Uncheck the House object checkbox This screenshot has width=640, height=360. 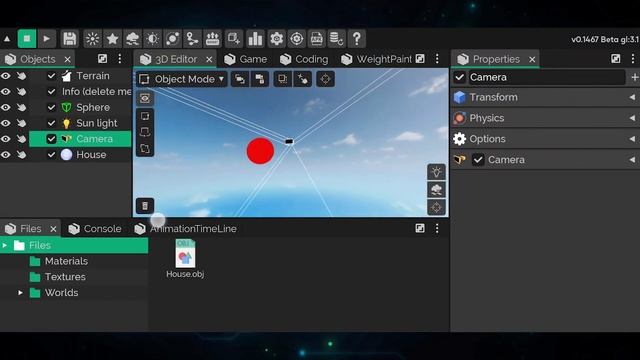pyautogui.click(x=51, y=155)
